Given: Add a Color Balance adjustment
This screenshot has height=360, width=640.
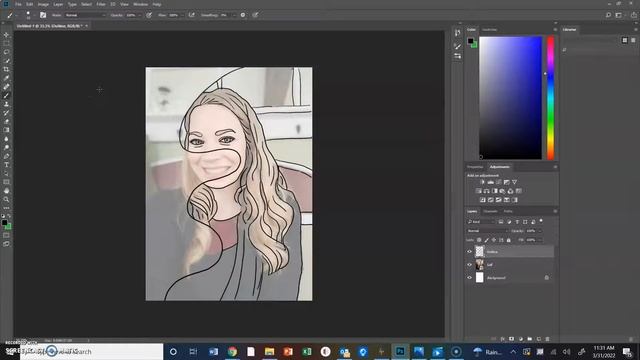Looking at the screenshot, I should [487, 191].
